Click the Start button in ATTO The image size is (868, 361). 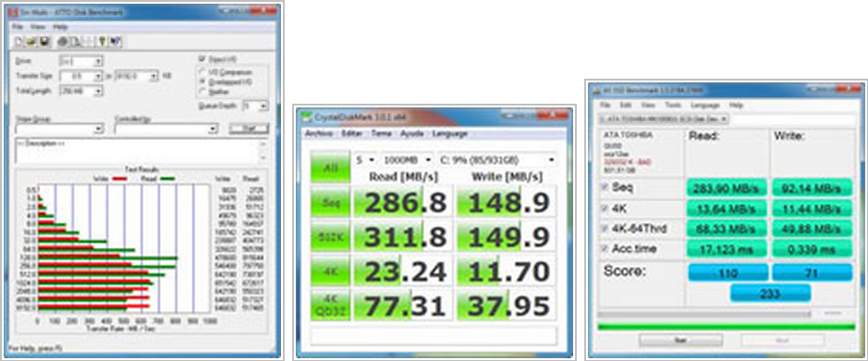249,129
